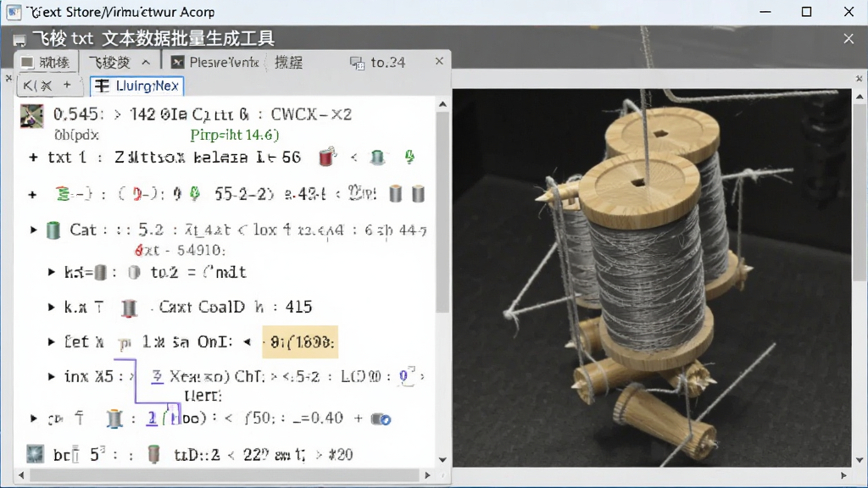Click the green spool icon beside Cat

[x=53, y=230]
